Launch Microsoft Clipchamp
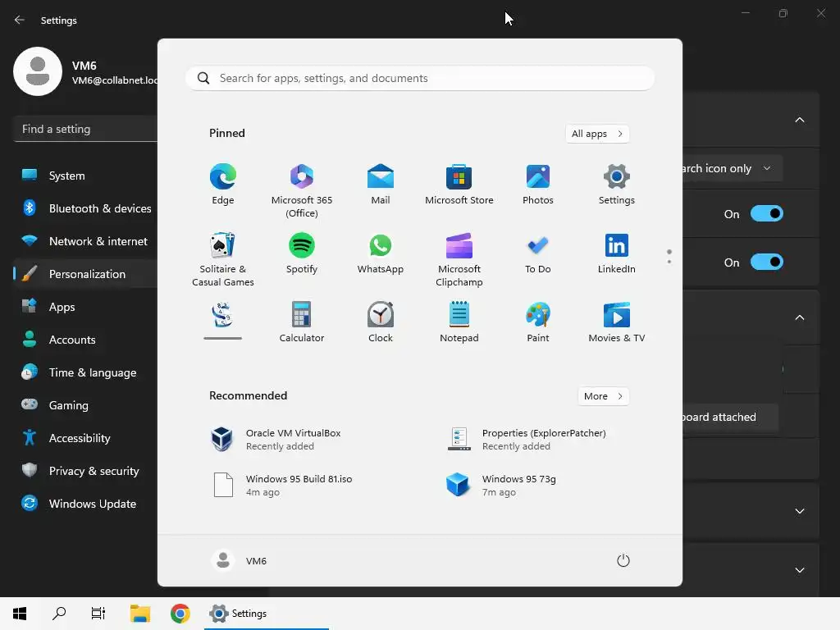Image resolution: width=840 pixels, height=630 pixels. [x=459, y=260]
